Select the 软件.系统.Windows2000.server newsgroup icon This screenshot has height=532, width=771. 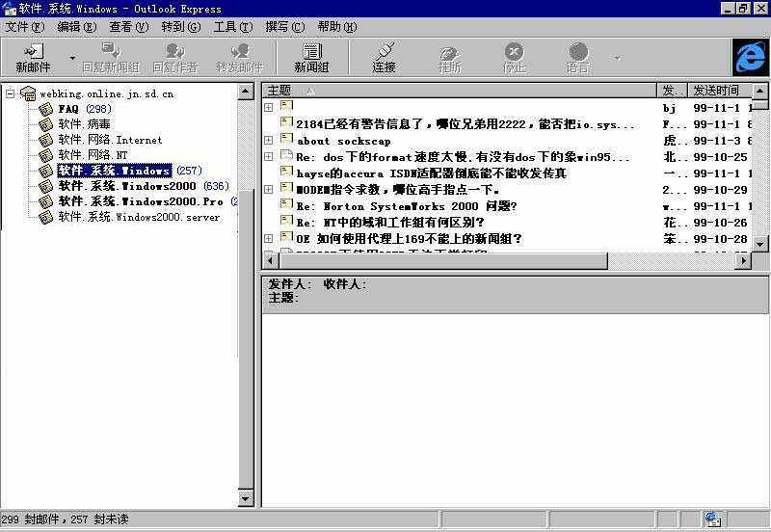tap(45, 217)
